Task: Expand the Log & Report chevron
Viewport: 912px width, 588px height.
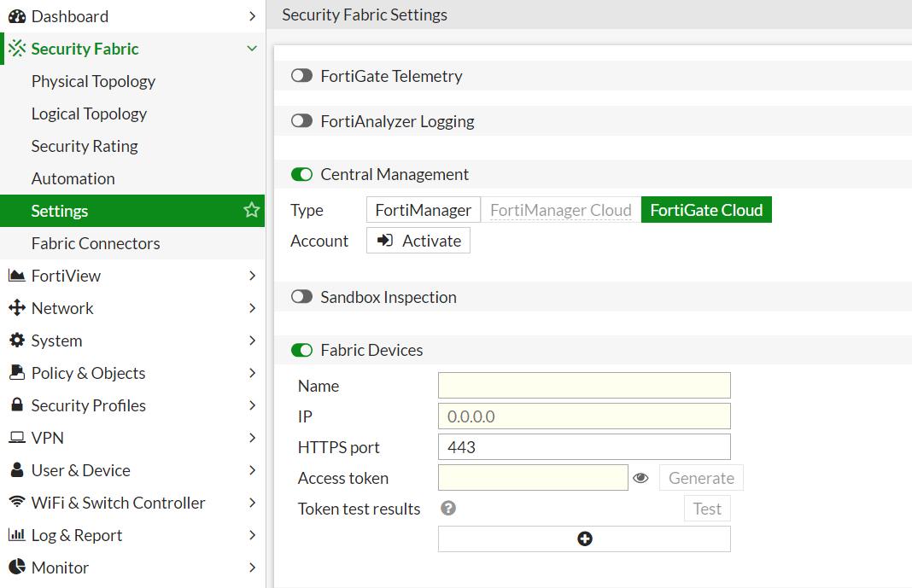Action: pyautogui.click(x=252, y=534)
